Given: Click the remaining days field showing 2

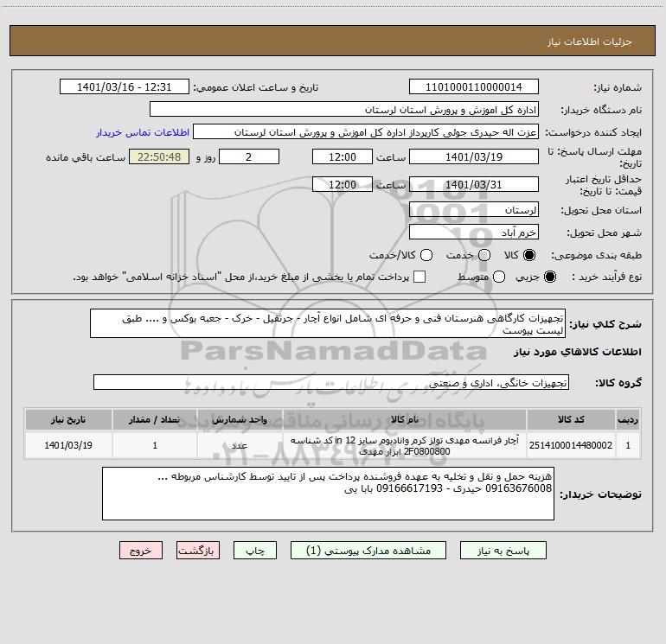Looking at the screenshot, I should click(x=249, y=156).
